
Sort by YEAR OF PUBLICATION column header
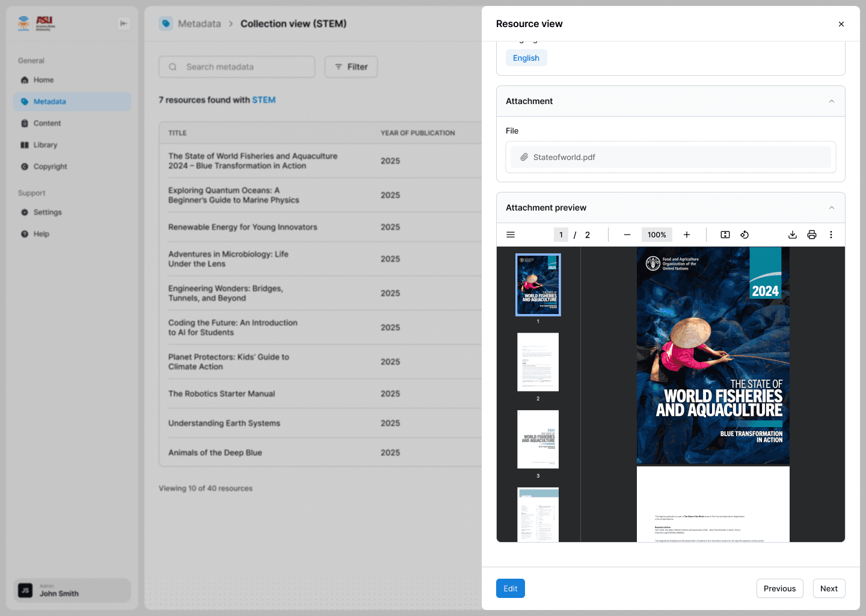[x=417, y=133]
